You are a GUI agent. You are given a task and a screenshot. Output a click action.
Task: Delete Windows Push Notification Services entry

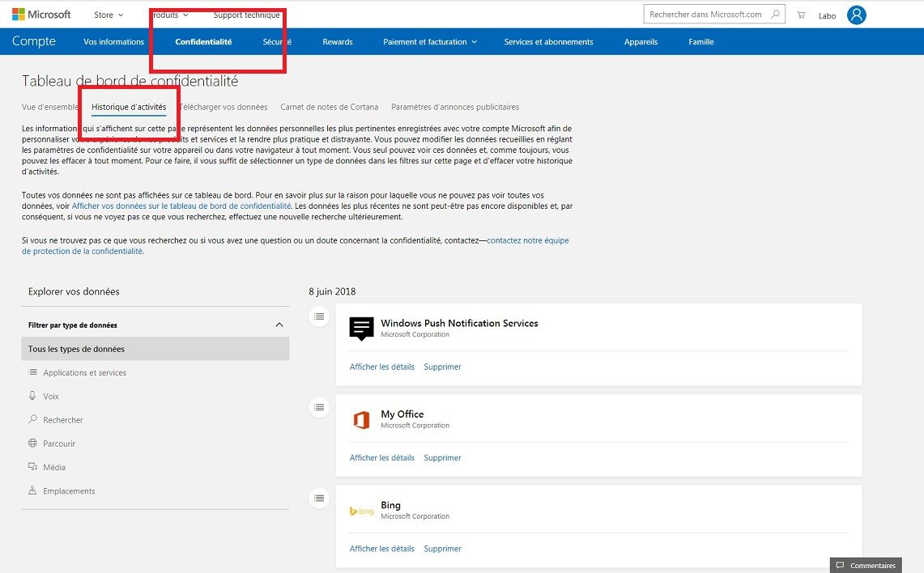pos(442,367)
